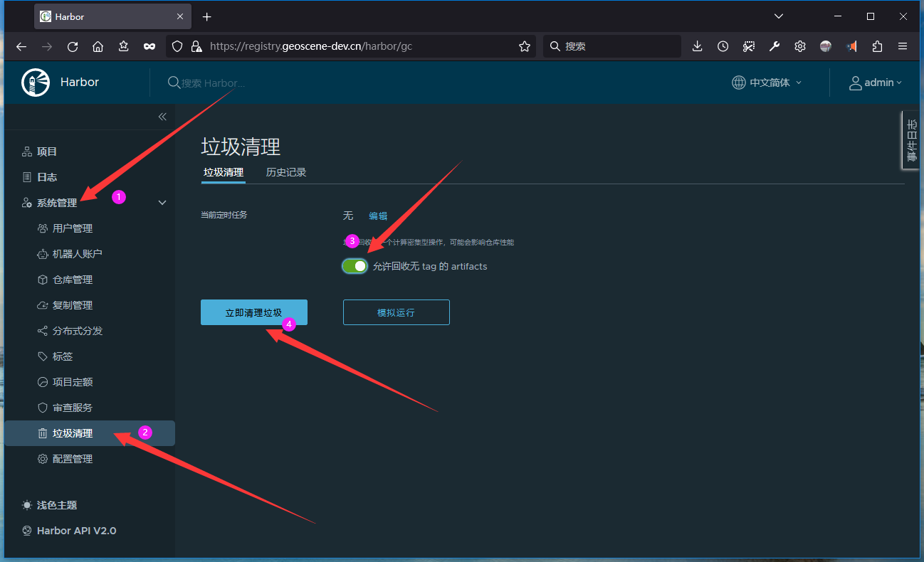Open 日志 in the sidebar
Screen dimensions: 924x562
tap(47, 177)
